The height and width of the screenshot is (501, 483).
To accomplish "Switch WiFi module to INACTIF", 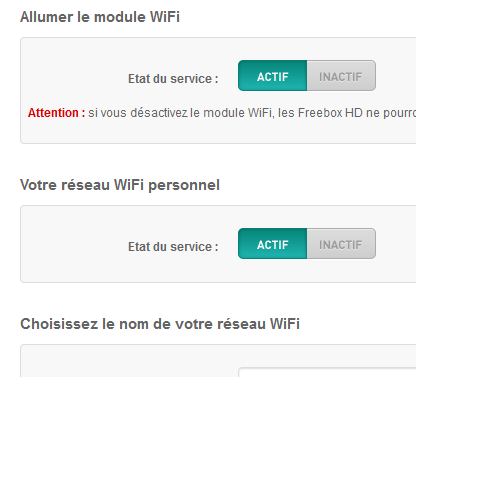I will (x=341, y=76).
